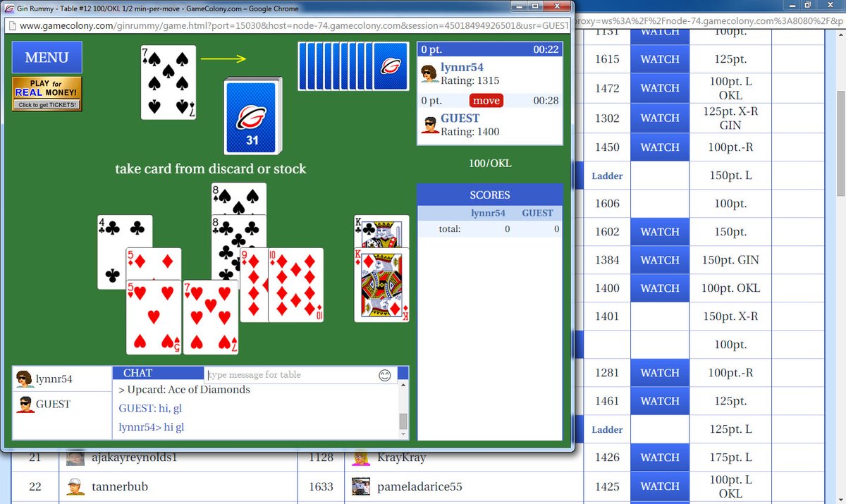This screenshot has width=846, height=504.
Task: Click tannerbub player name in lobby
Action: 120,486
